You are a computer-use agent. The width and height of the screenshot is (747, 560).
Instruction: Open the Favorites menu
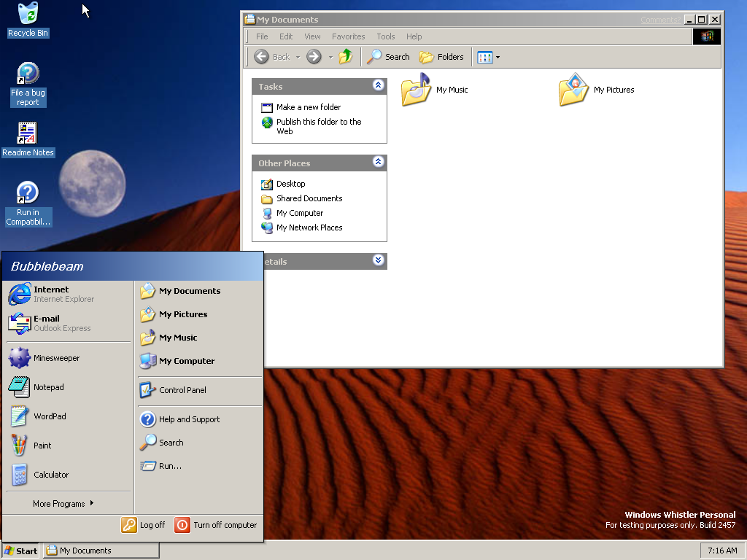348,36
